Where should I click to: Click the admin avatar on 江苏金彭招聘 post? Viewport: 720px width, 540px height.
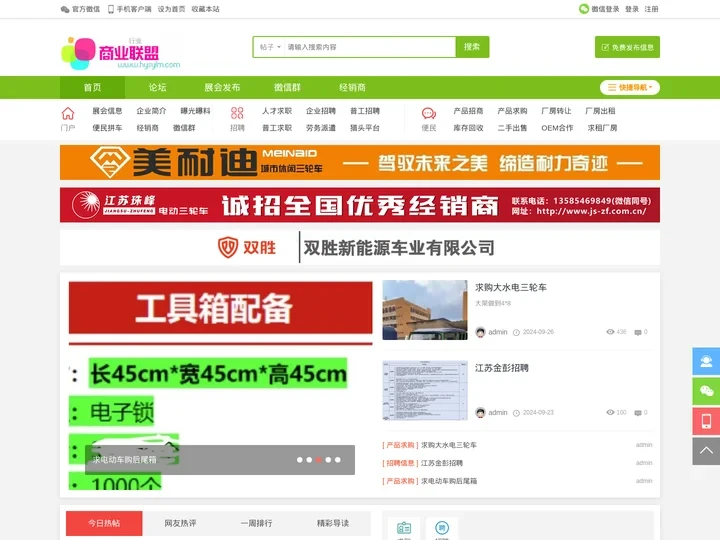(480, 412)
